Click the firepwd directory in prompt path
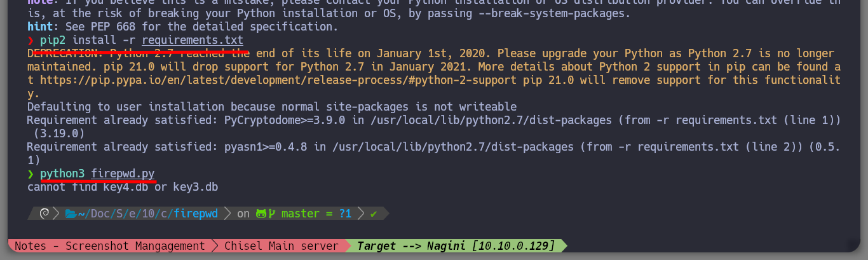 click(196, 214)
